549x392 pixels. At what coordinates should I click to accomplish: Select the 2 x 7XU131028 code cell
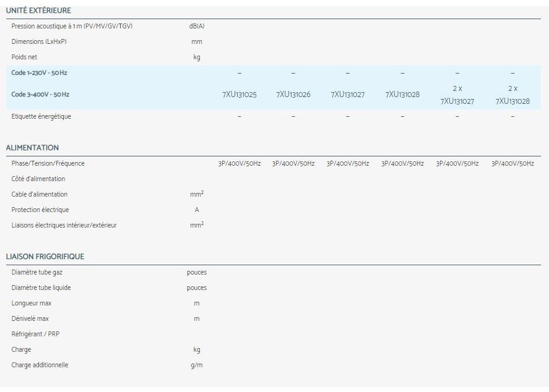coord(512,95)
